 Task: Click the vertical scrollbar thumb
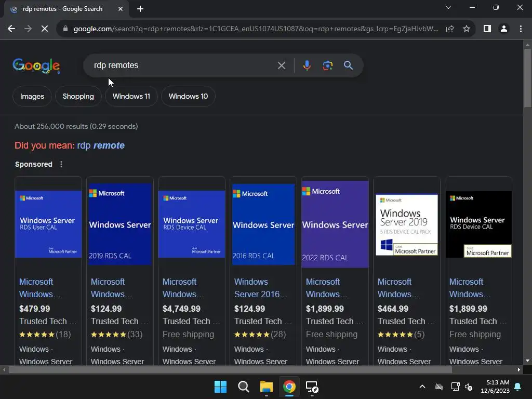click(x=527, y=78)
